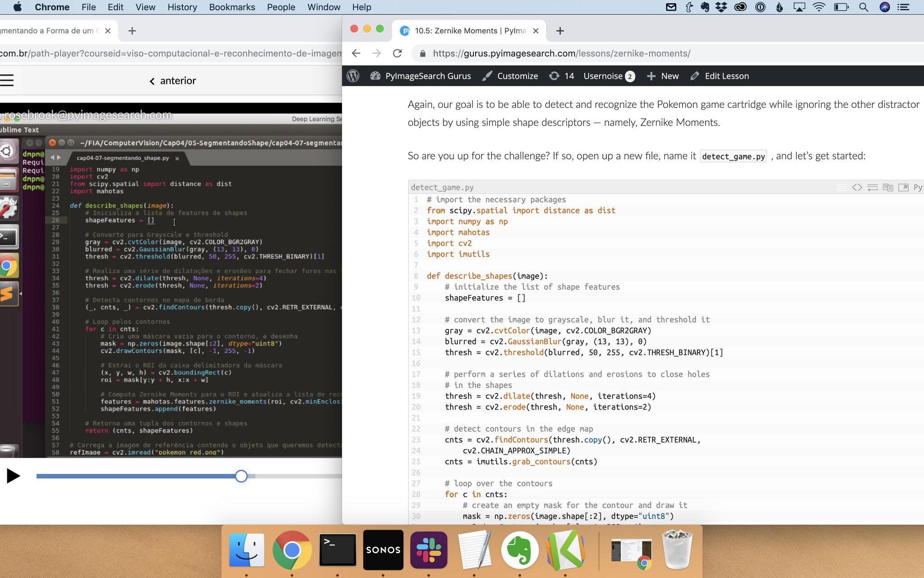This screenshot has width=924, height=578.
Task: Open the Bookmarks menu
Action: click(232, 7)
